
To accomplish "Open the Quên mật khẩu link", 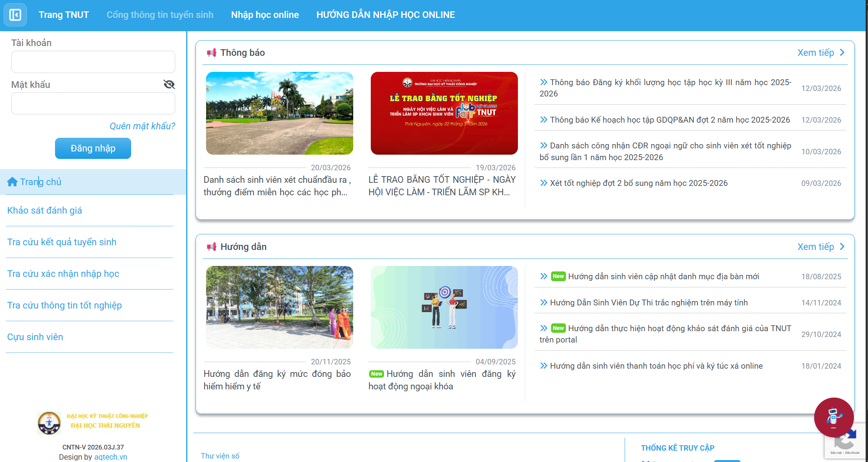I will click(x=142, y=126).
